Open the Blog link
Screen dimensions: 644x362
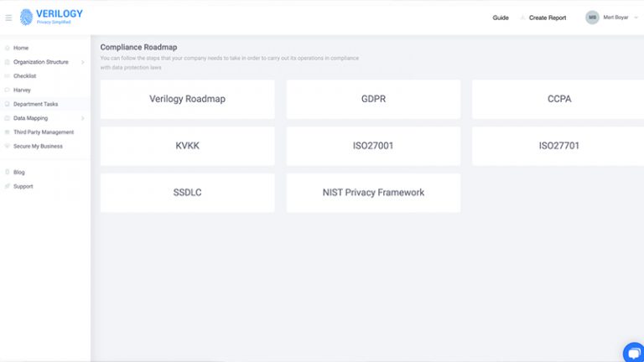(19, 173)
